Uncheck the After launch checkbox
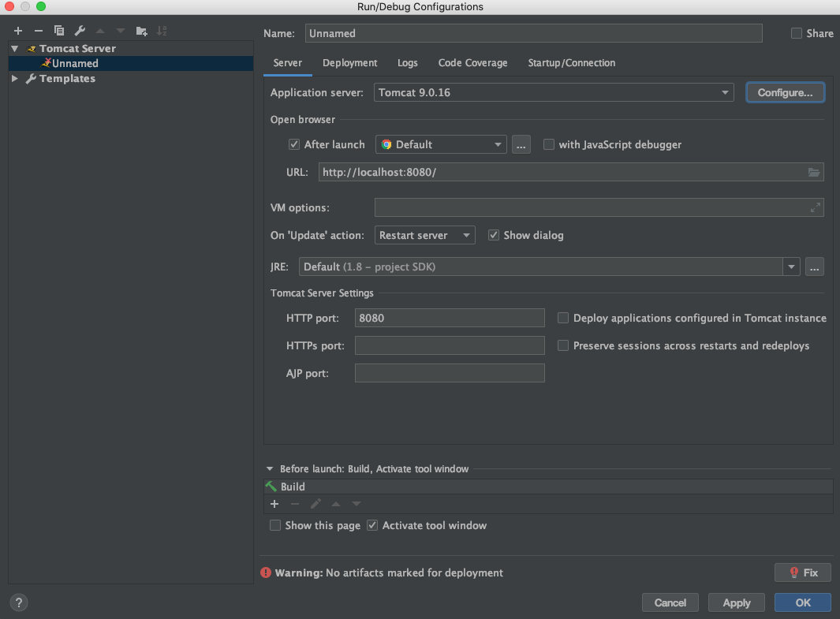Image resolution: width=840 pixels, height=619 pixels. [293, 144]
